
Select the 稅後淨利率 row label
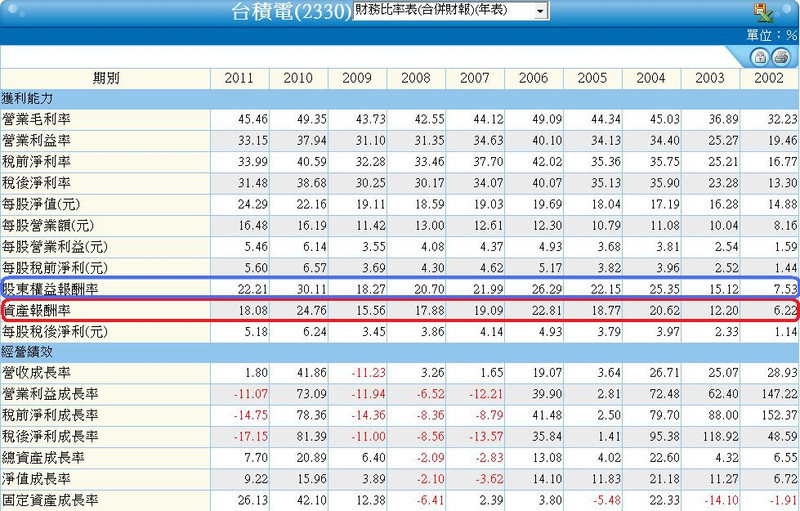[36, 183]
